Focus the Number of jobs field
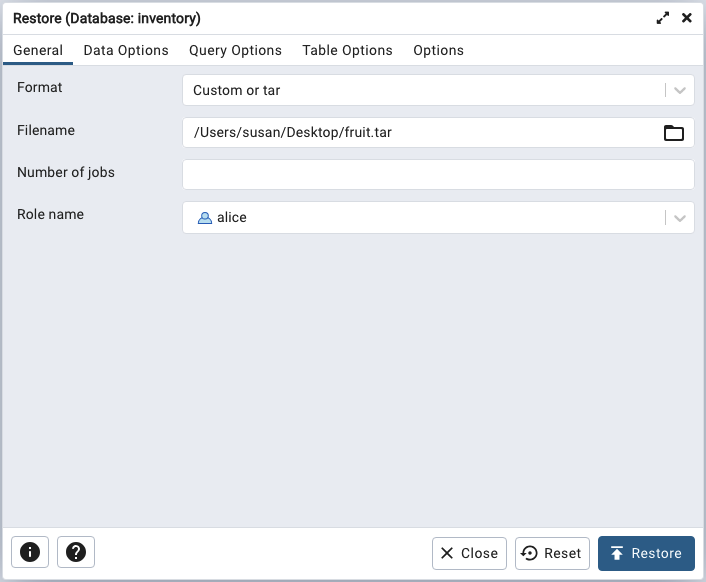Image resolution: width=706 pixels, height=582 pixels. tap(438, 175)
